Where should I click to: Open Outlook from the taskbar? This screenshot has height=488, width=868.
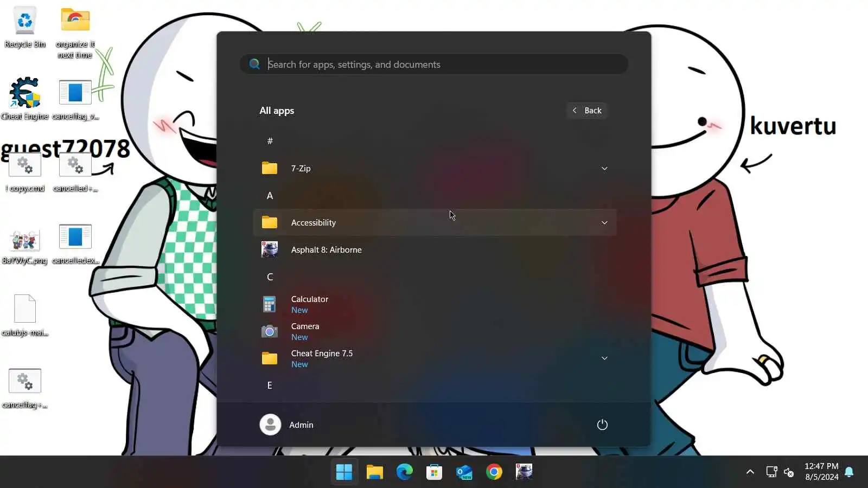(x=464, y=472)
